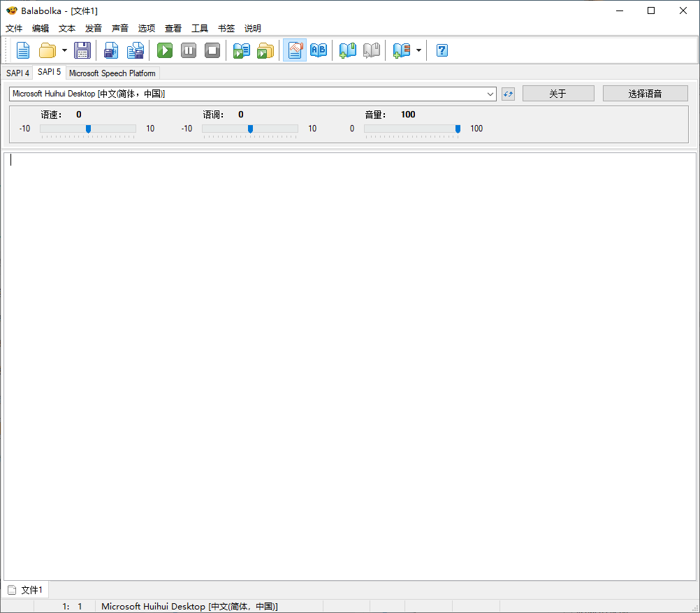Pause the speech playback

coord(188,50)
